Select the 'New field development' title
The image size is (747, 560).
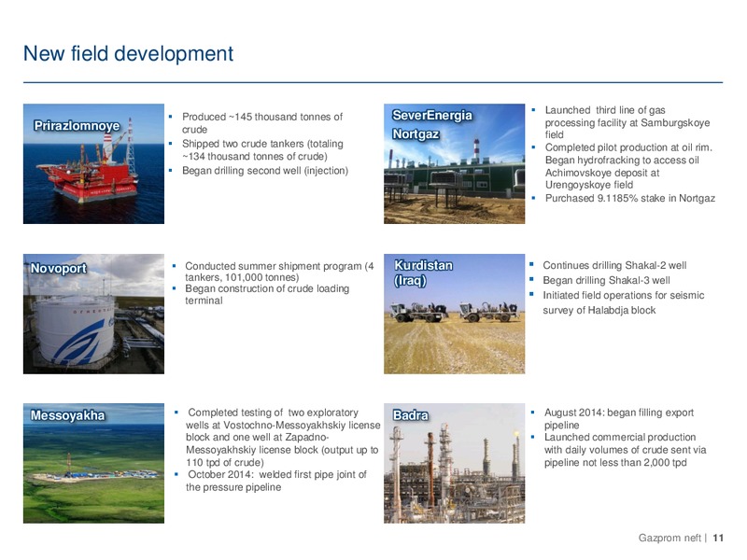(128, 53)
